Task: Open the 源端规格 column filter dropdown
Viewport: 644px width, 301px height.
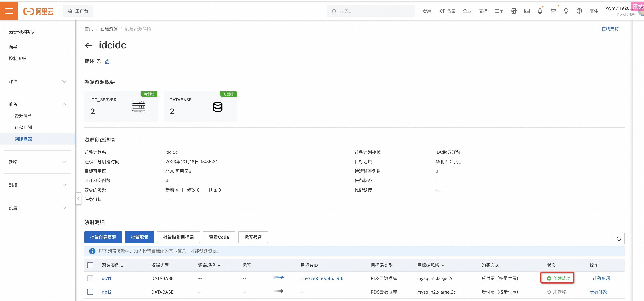Action: (219, 265)
